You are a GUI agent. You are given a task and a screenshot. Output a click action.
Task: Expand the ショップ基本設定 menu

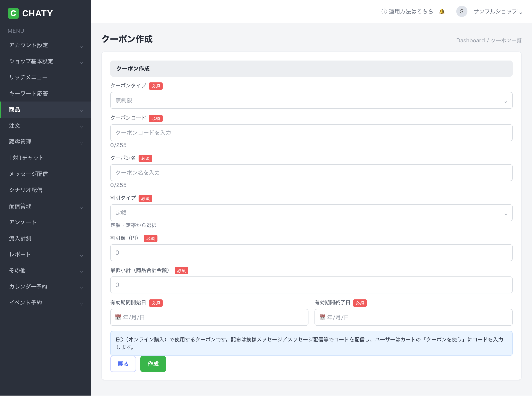[x=45, y=61]
